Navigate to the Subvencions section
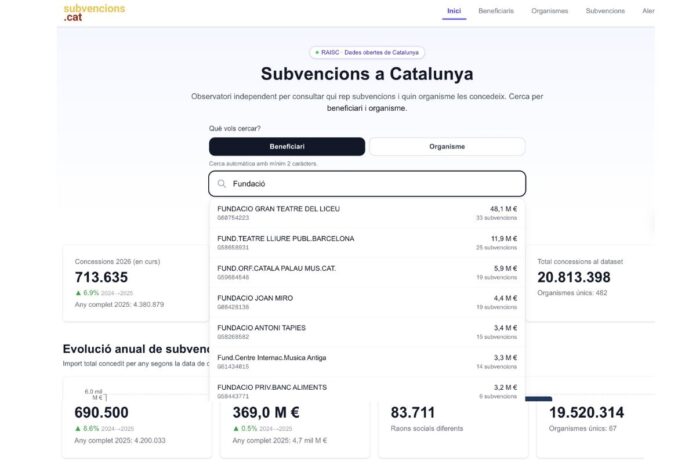This screenshot has width=696, height=464. click(x=605, y=11)
